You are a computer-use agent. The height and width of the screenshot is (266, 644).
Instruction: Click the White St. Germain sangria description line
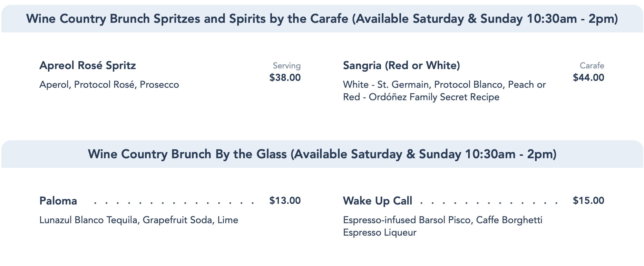pyautogui.click(x=444, y=85)
